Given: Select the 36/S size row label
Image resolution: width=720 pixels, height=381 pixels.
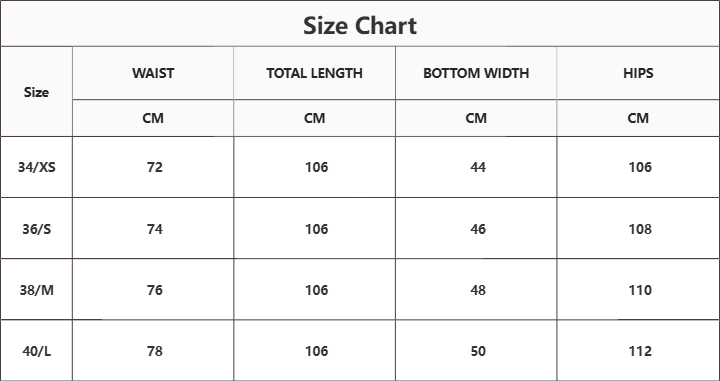Looking at the screenshot, I should click(37, 229).
